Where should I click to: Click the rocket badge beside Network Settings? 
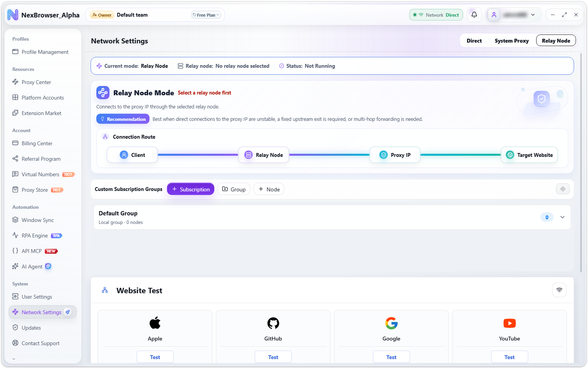point(68,312)
